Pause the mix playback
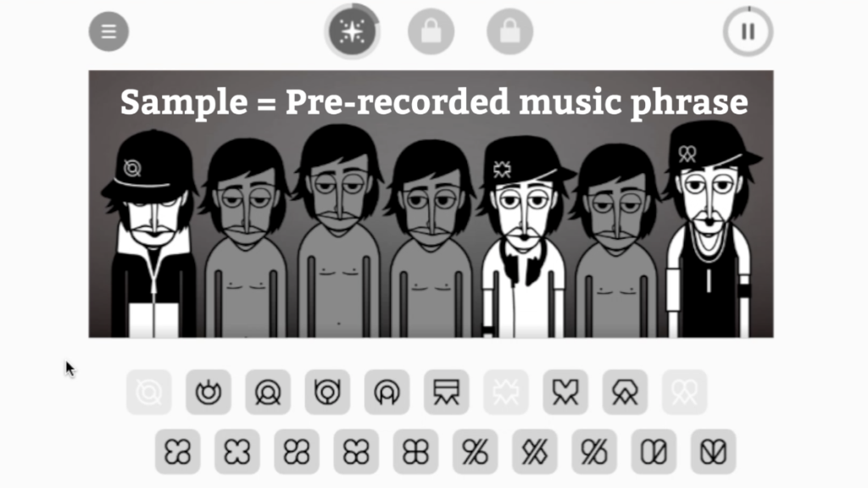 (x=748, y=31)
